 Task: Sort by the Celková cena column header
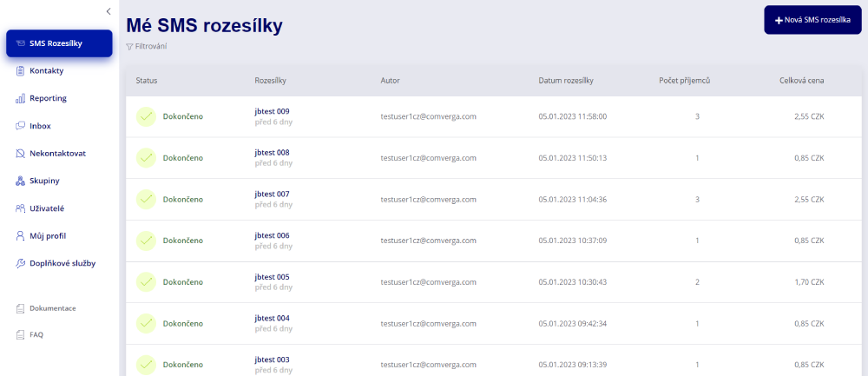pos(801,81)
